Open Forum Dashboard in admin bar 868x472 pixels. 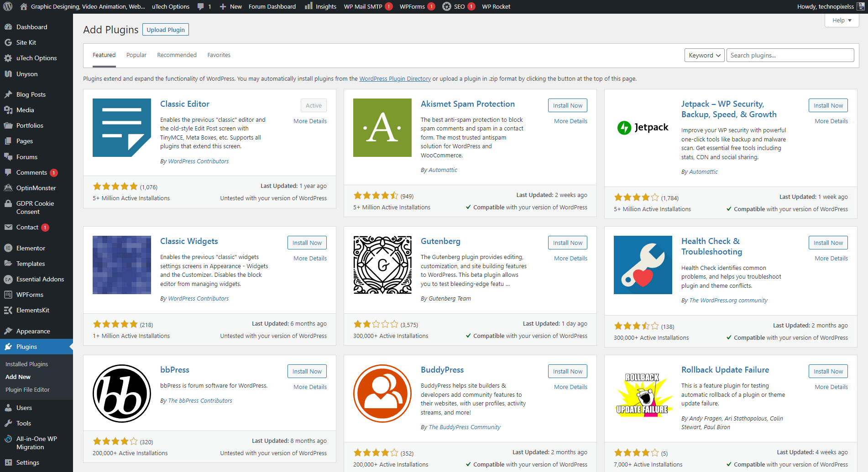click(x=272, y=7)
